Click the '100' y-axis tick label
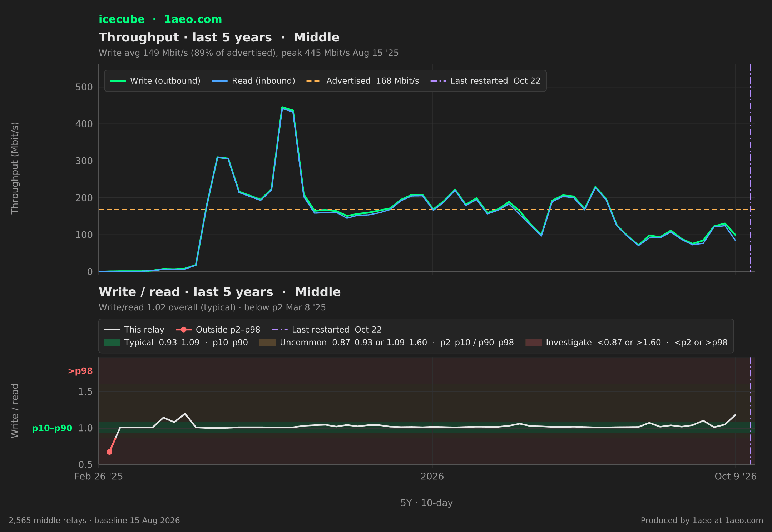 tap(84, 235)
